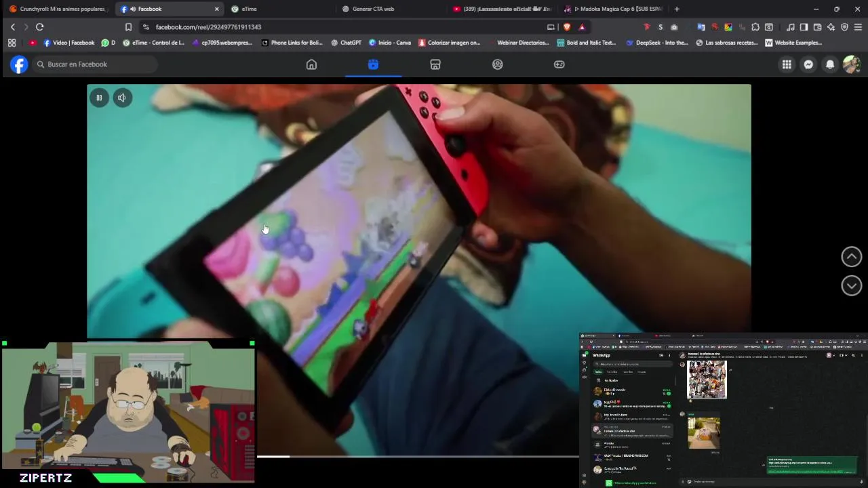This screenshot has height=488, width=868.
Task: Open Messenger icon
Action: click(808, 64)
